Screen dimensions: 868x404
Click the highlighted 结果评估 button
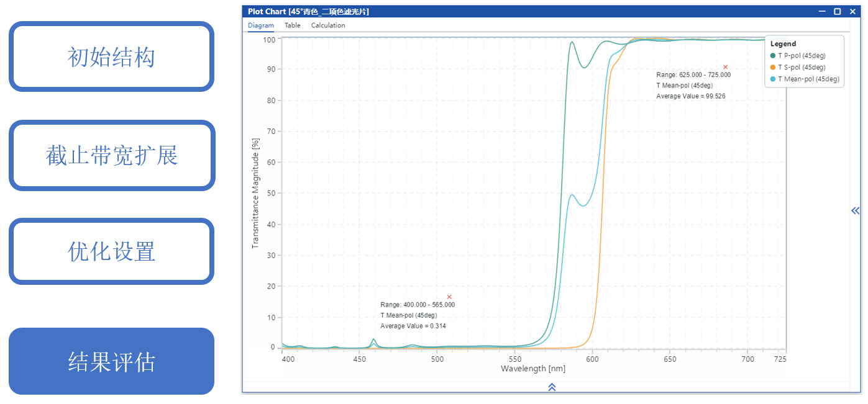[111, 361]
